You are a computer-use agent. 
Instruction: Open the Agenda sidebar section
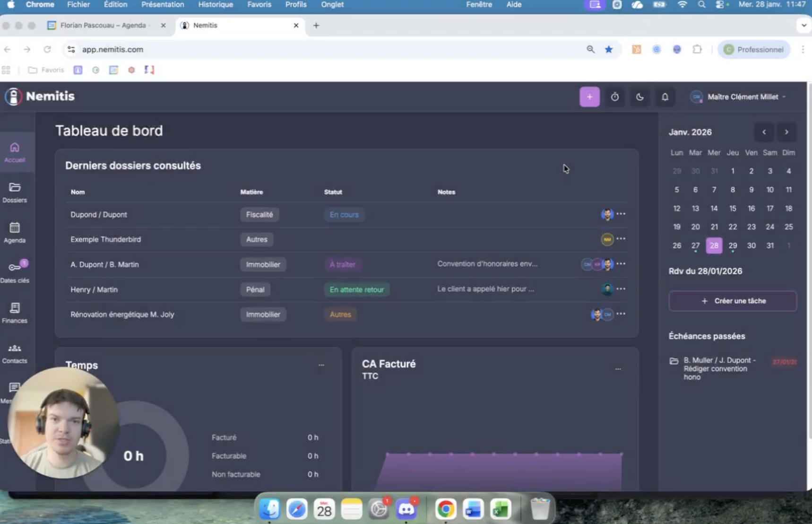point(15,233)
